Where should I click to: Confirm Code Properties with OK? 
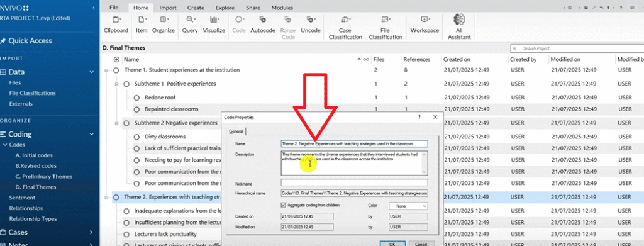point(392,244)
